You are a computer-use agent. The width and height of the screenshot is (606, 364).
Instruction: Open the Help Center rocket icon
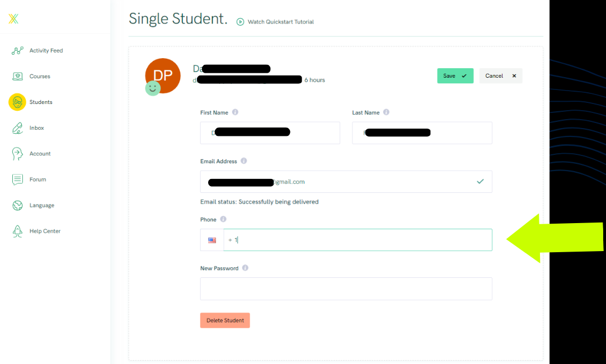pyautogui.click(x=17, y=231)
